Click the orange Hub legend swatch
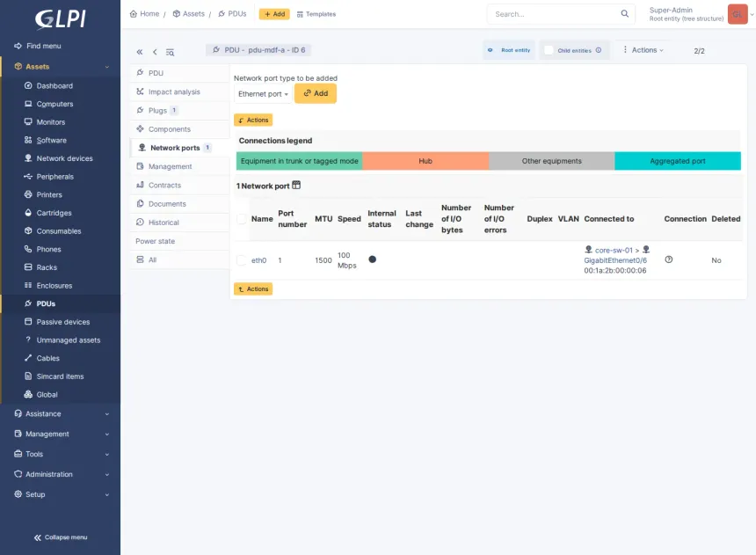The height and width of the screenshot is (555, 756). (x=425, y=161)
